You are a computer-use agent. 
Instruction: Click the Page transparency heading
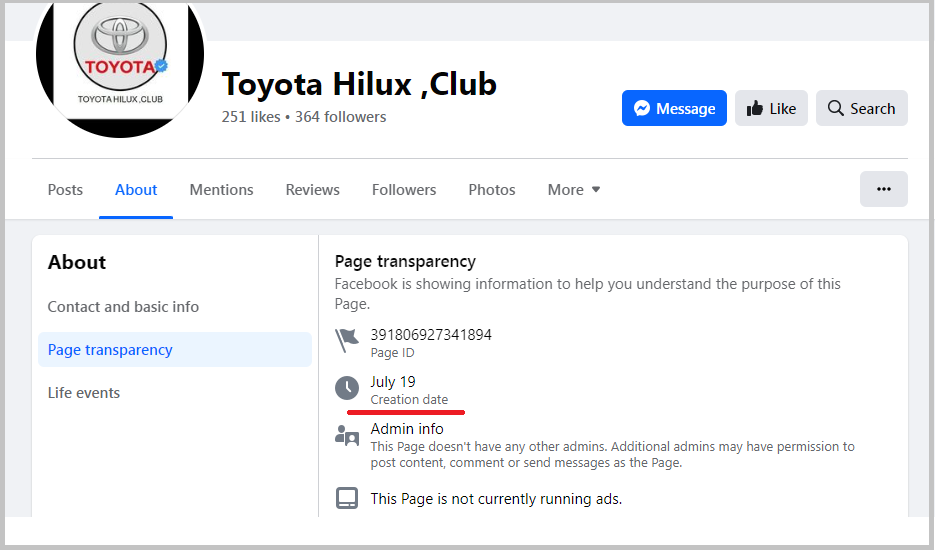click(x=405, y=261)
